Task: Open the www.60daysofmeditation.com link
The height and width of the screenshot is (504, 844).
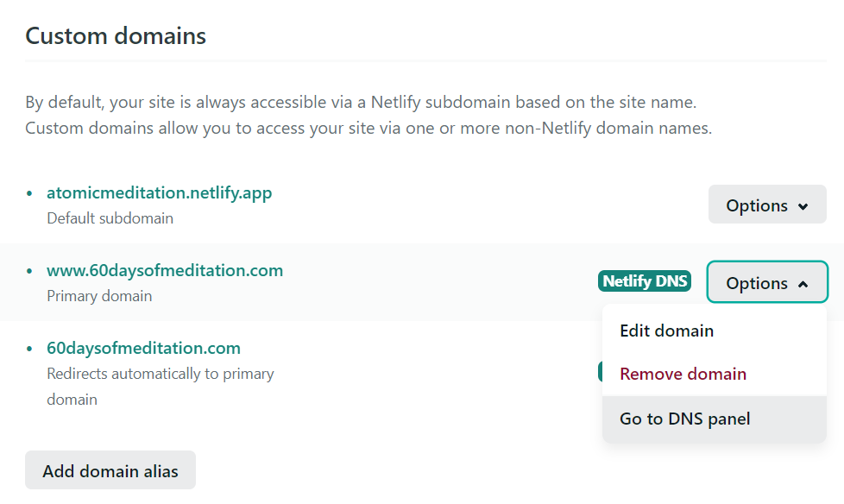Action: 165,270
